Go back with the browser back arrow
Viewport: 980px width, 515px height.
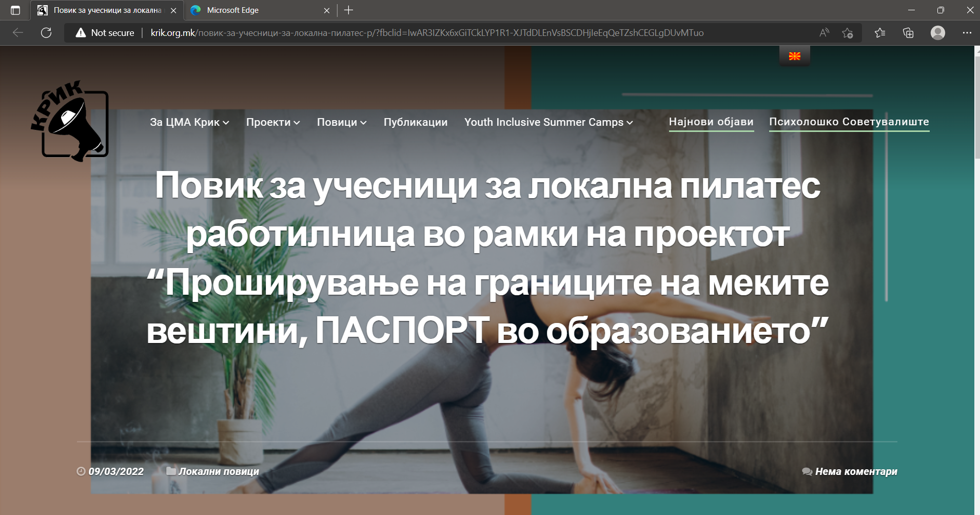(x=18, y=33)
